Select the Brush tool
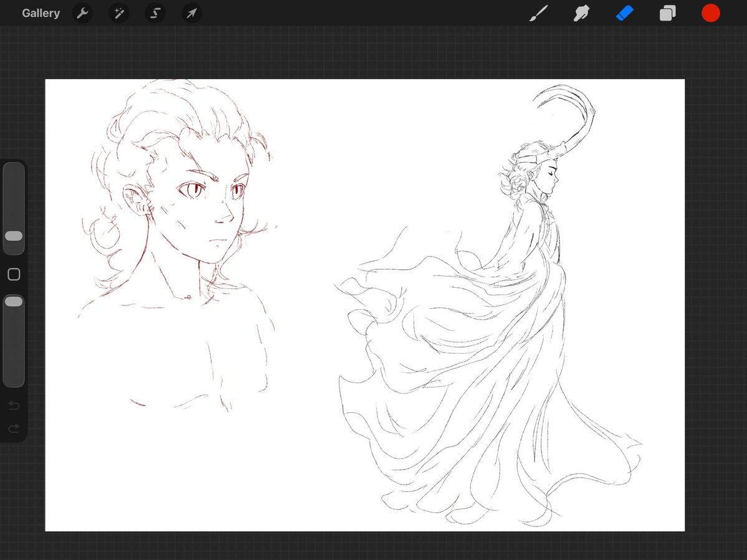This screenshot has width=747, height=560. [x=539, y=13]
